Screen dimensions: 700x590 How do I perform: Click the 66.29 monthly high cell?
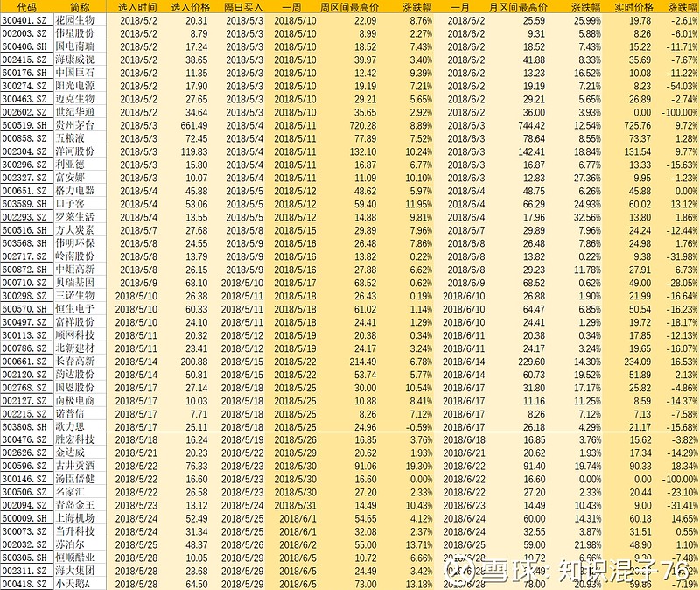534,204
